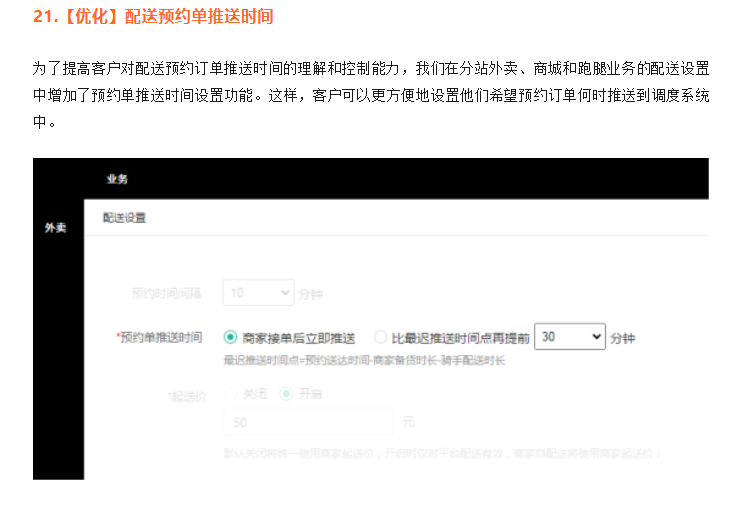Open the 30 分钟 advance-time dropdown
This screenshot has width=729, height=507.
(570, 337)
